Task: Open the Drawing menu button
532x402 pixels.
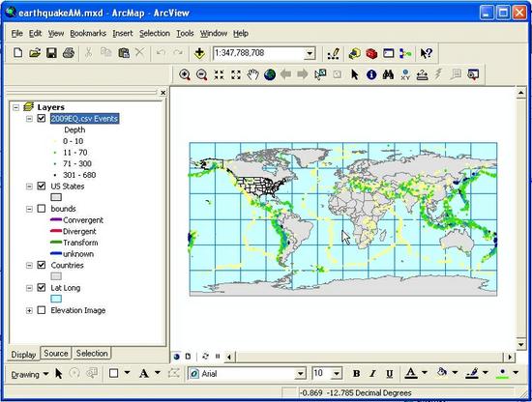Action: [x=30, y=374]
